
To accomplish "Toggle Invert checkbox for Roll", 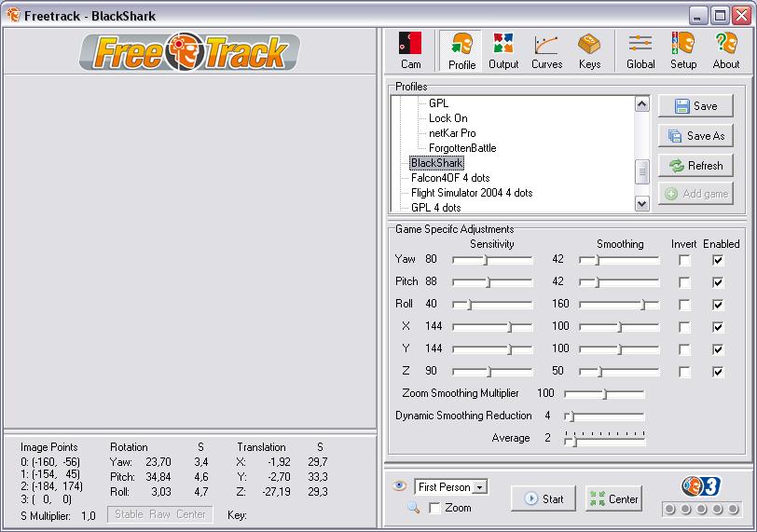I will pos(684,305).
